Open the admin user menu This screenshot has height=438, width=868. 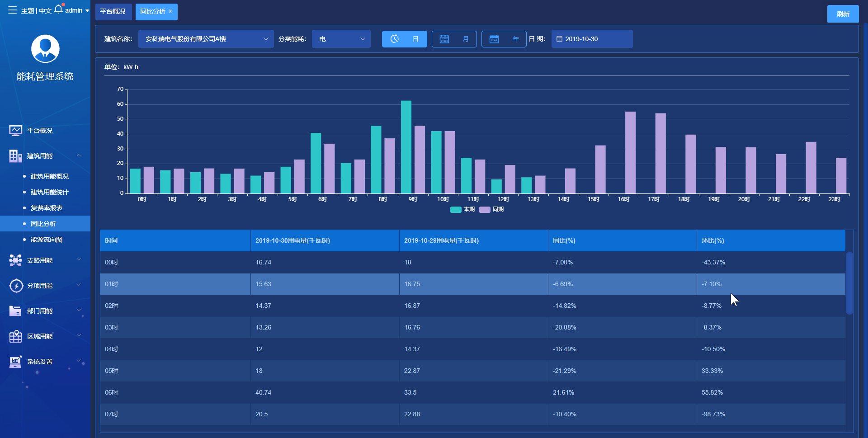pyautogui.click(x=77, y=10)
